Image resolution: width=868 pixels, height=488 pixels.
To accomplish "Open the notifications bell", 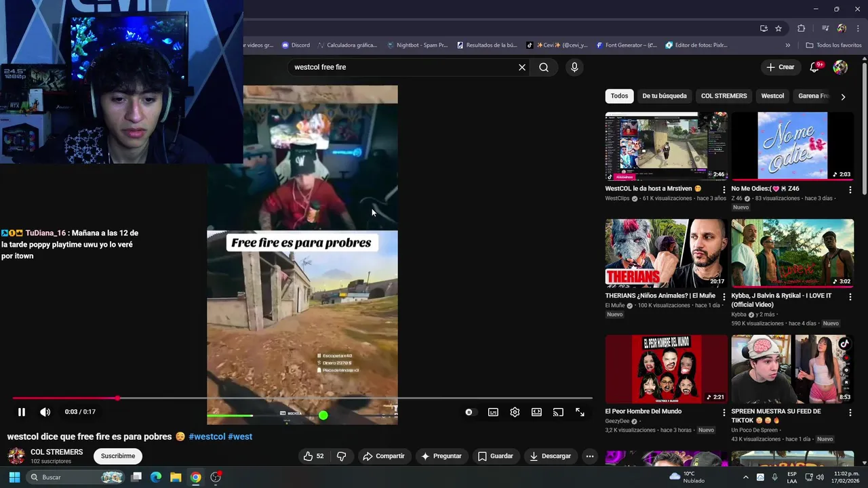I will click(815, 67).
